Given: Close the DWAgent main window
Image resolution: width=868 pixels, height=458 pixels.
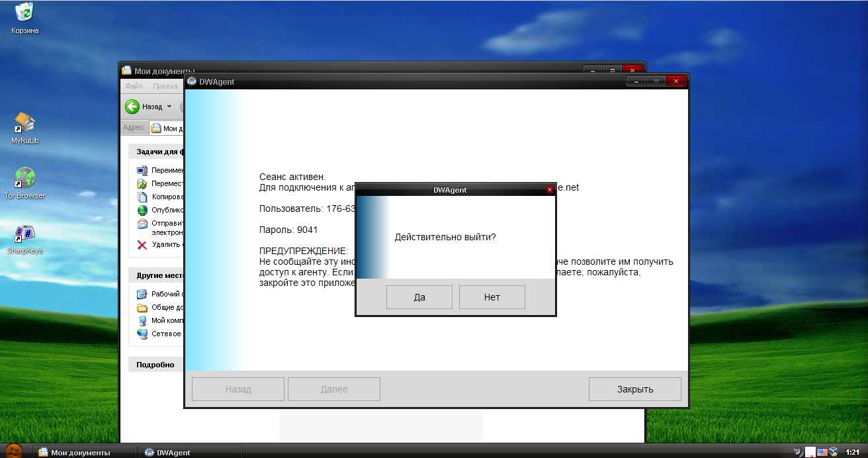Looking at the screenshot, I should click(676, 81).
